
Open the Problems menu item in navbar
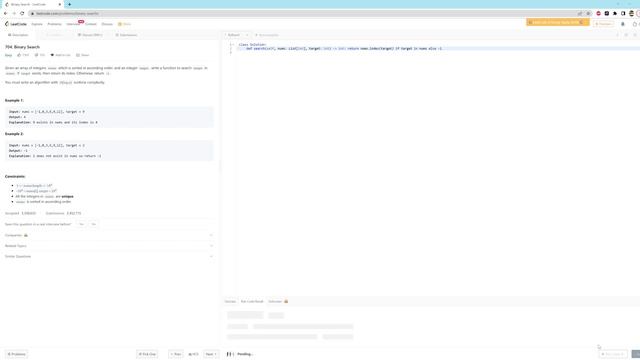(54, 24)
